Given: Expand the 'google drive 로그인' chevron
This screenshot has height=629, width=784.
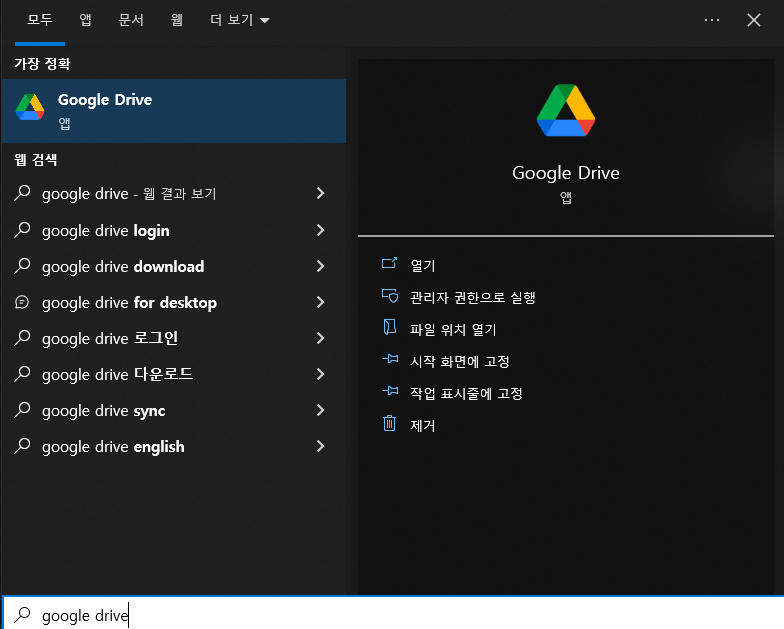Looking at the screenshot, I should [320, 338].
